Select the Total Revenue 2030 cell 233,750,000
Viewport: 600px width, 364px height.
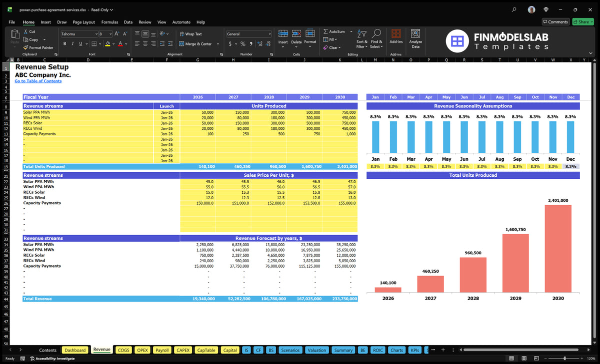pos(340,299)
